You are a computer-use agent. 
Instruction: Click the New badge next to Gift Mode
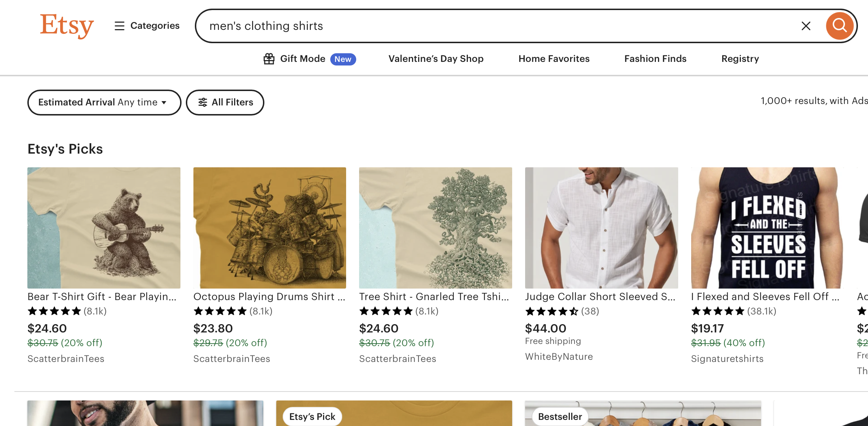pyautogui.click(x=343, y=59)
